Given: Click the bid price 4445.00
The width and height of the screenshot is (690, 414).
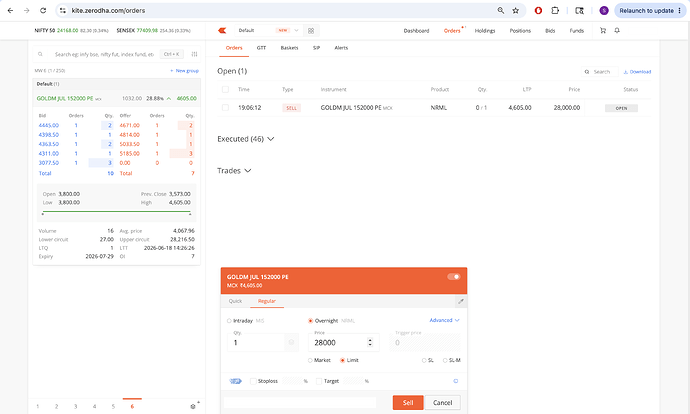Looking at the screenshot, I should tap(48, 125).
